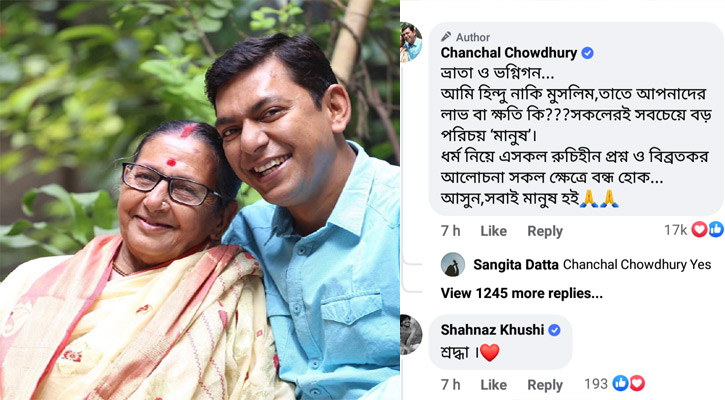This screenshot has width=725, height=400.
Task: Like Chanchal Chowdhury's comment
Action: (493, 231)
